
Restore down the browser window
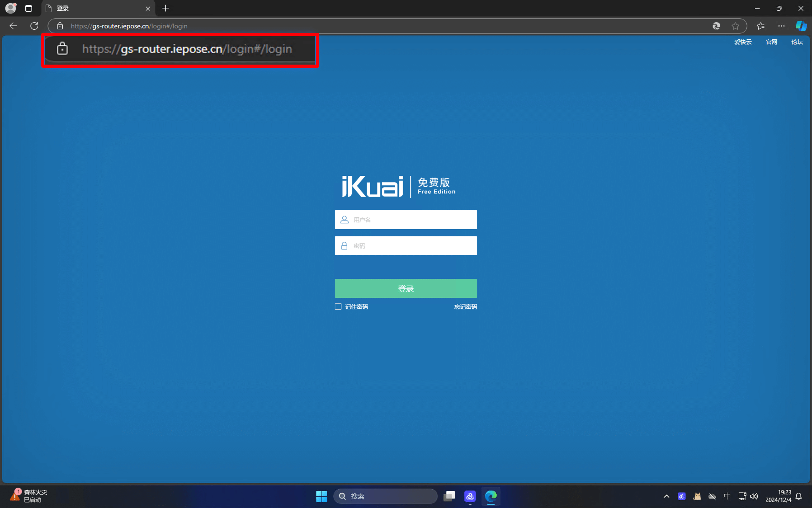(779, 8)
